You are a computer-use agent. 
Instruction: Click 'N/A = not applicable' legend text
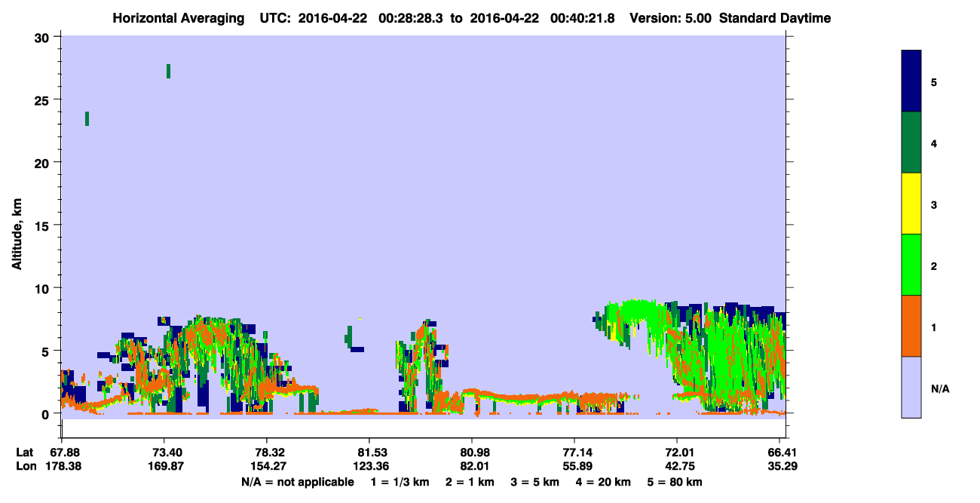[x=298, y=481]
